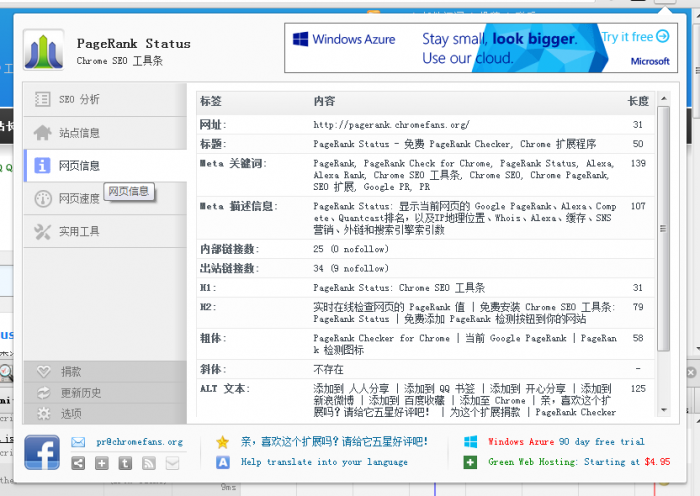
Task: Click the 粗体 row label
Action: [213, 338]
